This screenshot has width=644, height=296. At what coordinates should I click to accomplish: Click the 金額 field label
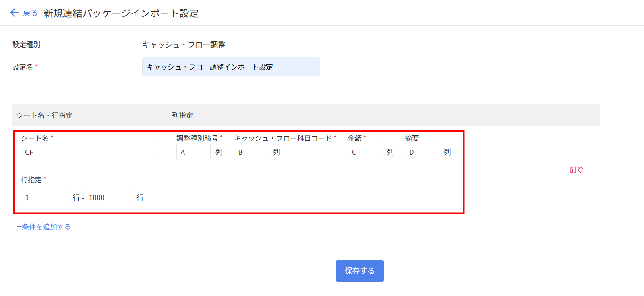pos(355,138)
